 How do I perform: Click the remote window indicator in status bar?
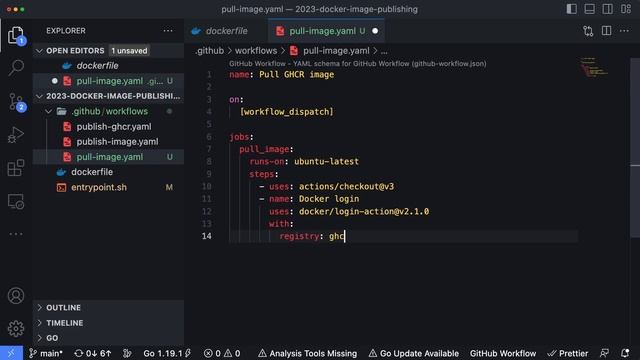coord(11,353)
